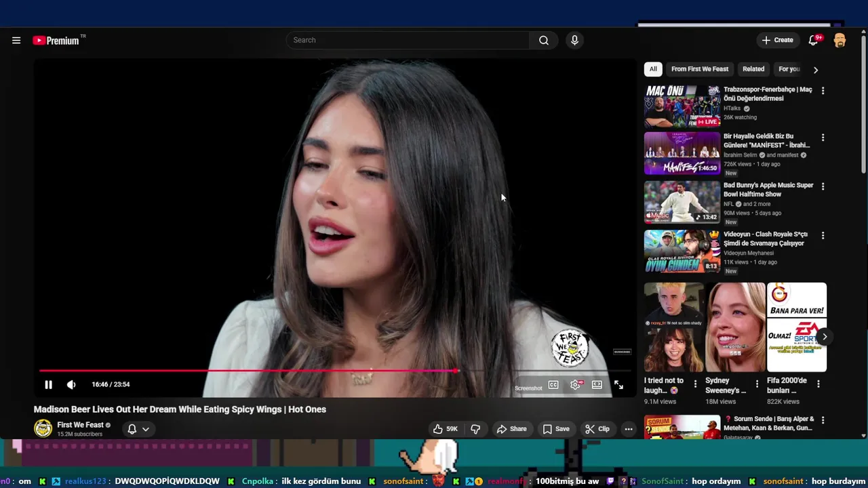868x488 pixels.
Task: Share the video
Action: pyautogui.click(x=511, y=429)
